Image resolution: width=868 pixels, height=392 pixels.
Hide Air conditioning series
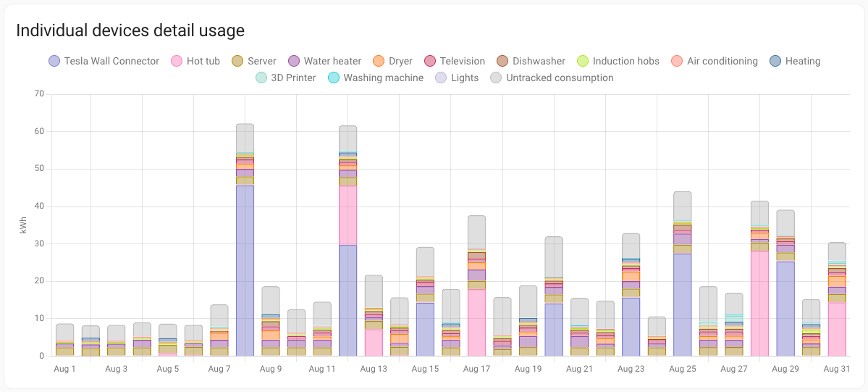point(714,61)
